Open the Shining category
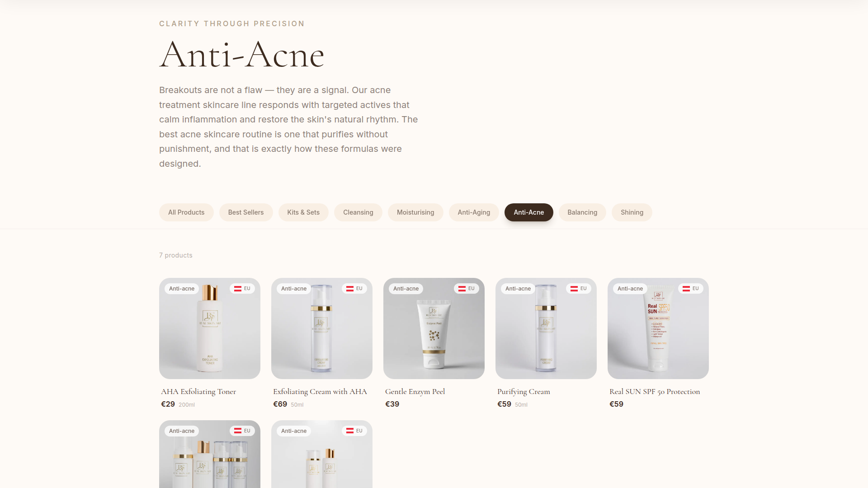This screenshot has height=488, width=868. 632,212
